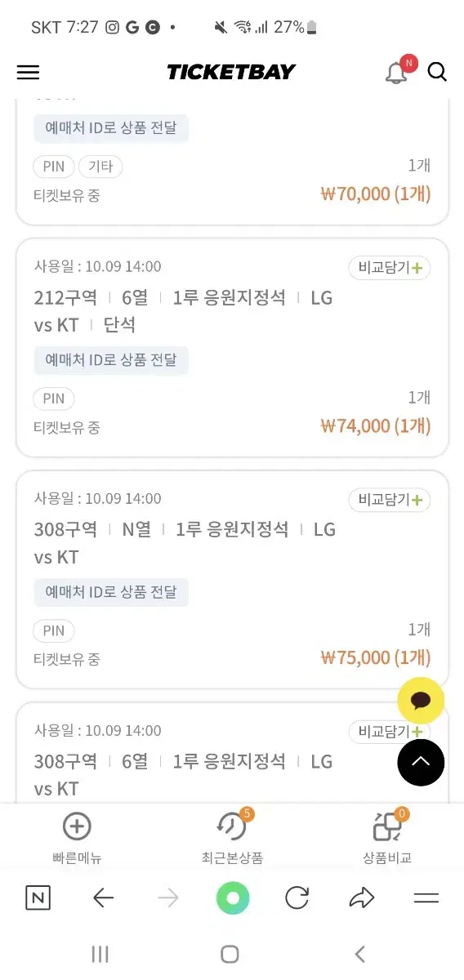Add the 308구역 N열 ticket with 비교담기
464x980 pixels.
tap(390, 500)
